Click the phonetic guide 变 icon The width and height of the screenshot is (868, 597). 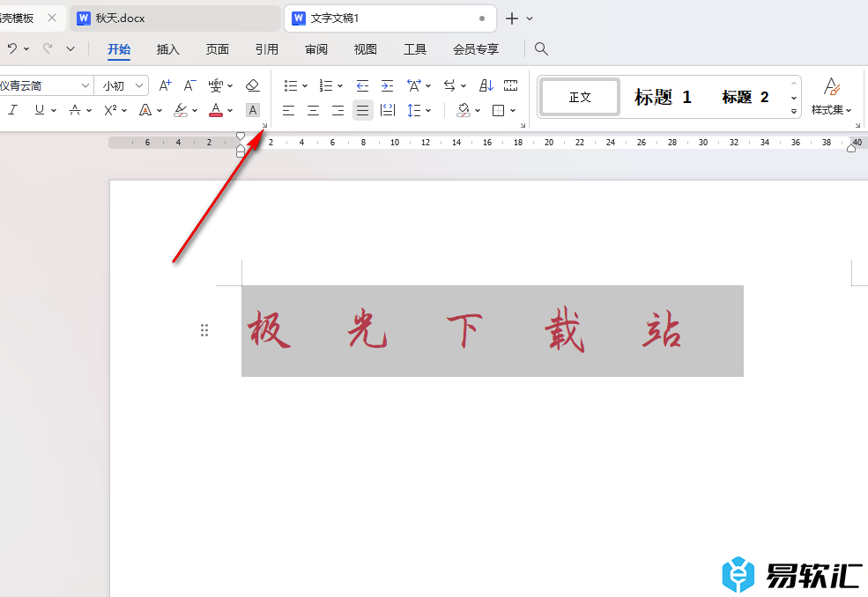coord(215,85)
